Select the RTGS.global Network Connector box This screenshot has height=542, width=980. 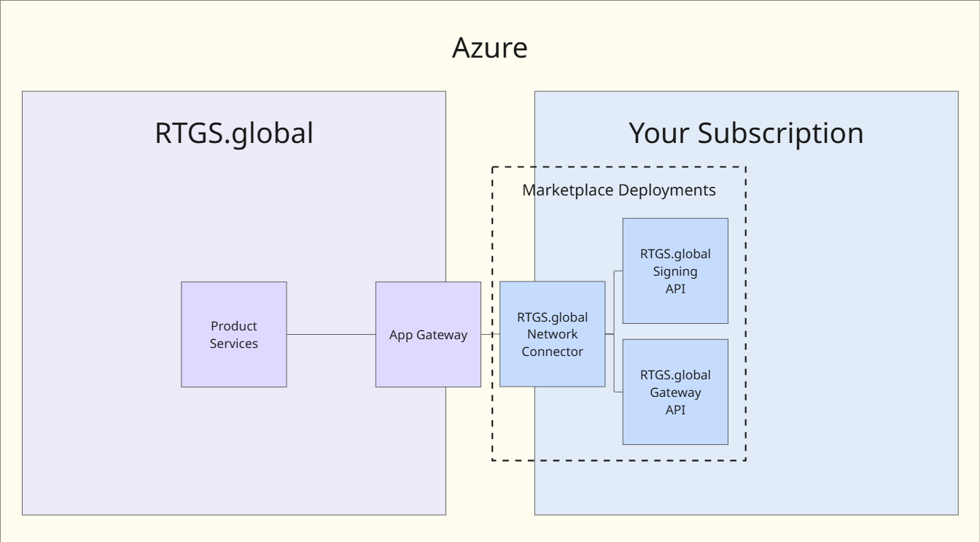point(552,334)
